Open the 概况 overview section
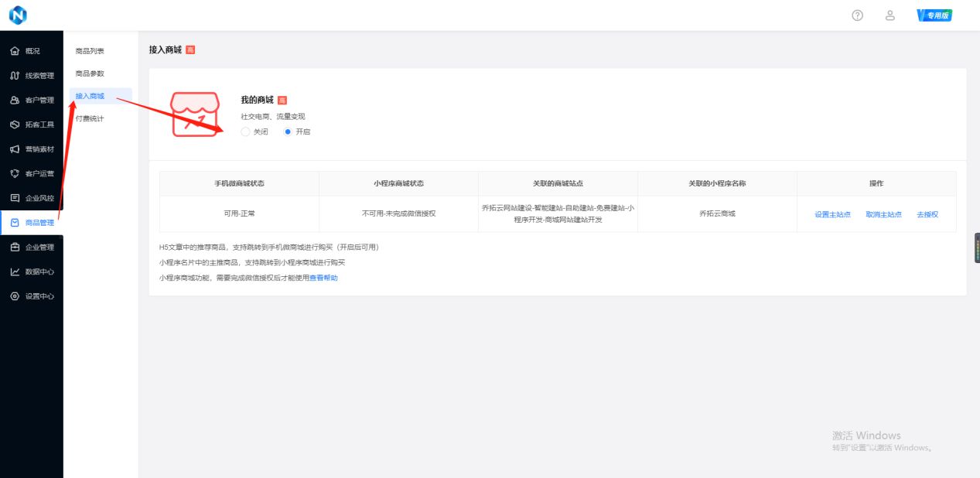Image resolution: width=980 pixels, height=478 pixels. click(31, 50)
